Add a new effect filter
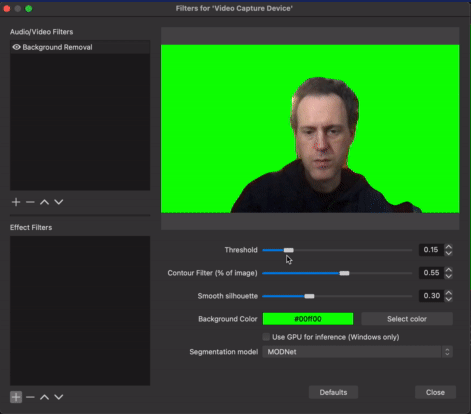Screen dimensions: 471x414 point(16,397)
